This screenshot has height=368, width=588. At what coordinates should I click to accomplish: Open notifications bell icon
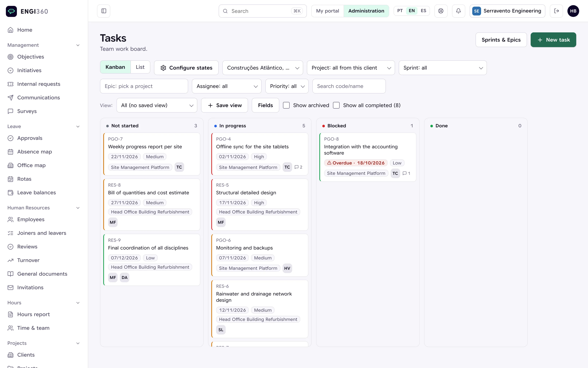(x=458, y=11)
